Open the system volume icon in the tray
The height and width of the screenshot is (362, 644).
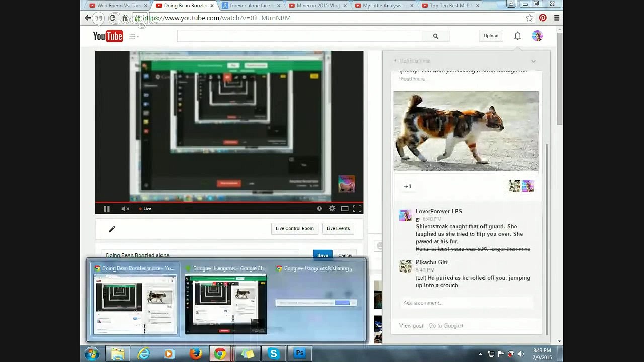point(521,354)
